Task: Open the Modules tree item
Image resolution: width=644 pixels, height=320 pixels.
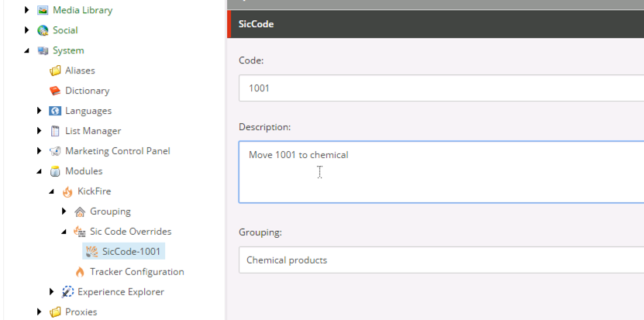Action: point(83,171)
